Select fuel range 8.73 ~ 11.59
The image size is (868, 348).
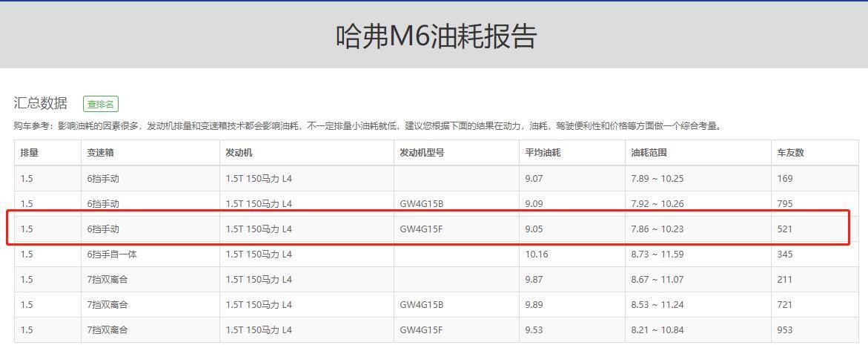(657, 255)
